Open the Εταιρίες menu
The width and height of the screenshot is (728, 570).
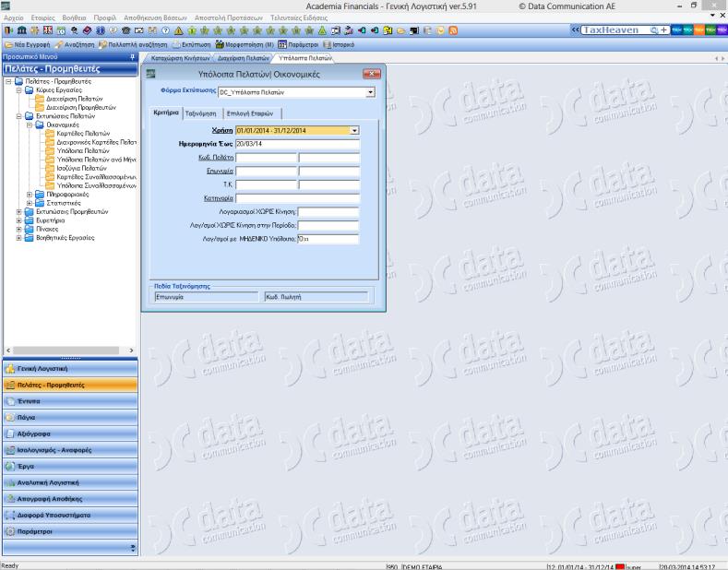pyautogui.click(x=42, y=18)
